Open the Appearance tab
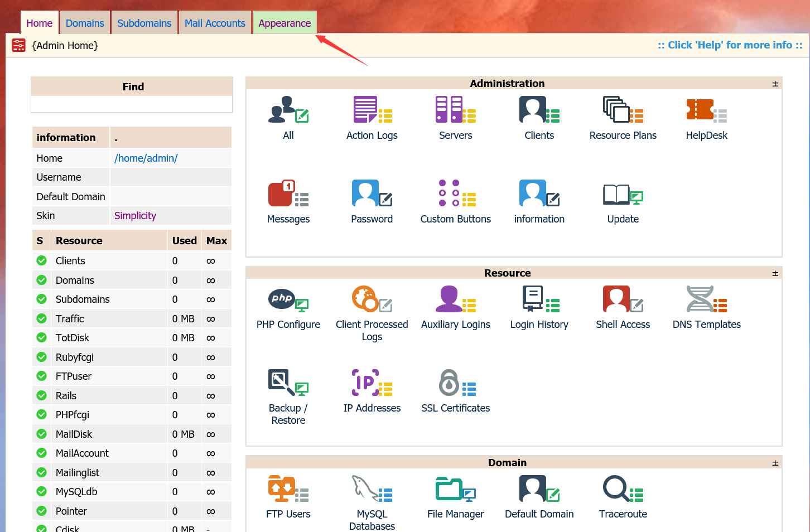Image resolution: width=810 pixels, height=532 pixels. coord(285,23)
